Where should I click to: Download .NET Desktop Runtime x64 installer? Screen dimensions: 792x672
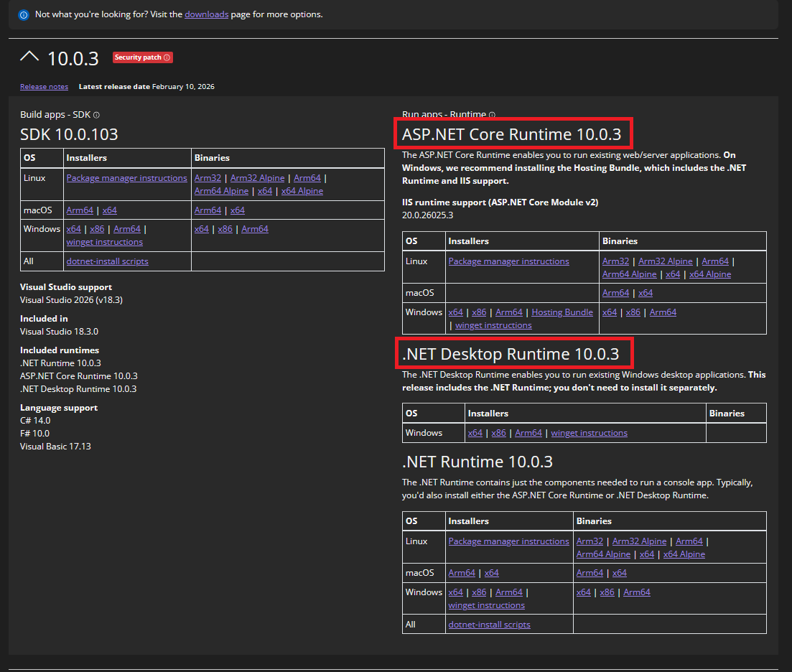475,433
